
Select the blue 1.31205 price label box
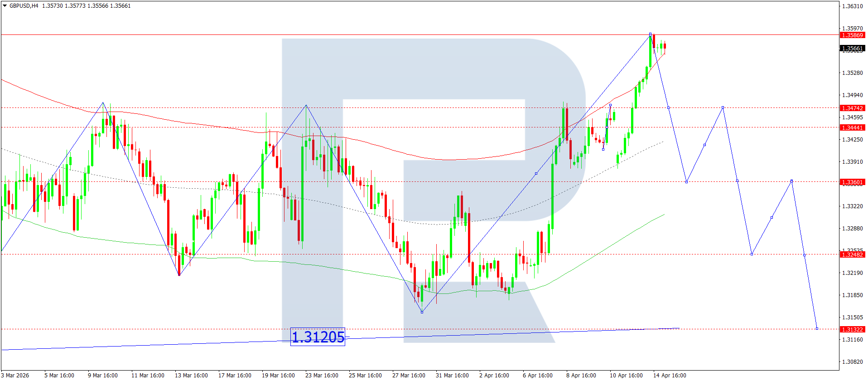(x=318, y=337)
